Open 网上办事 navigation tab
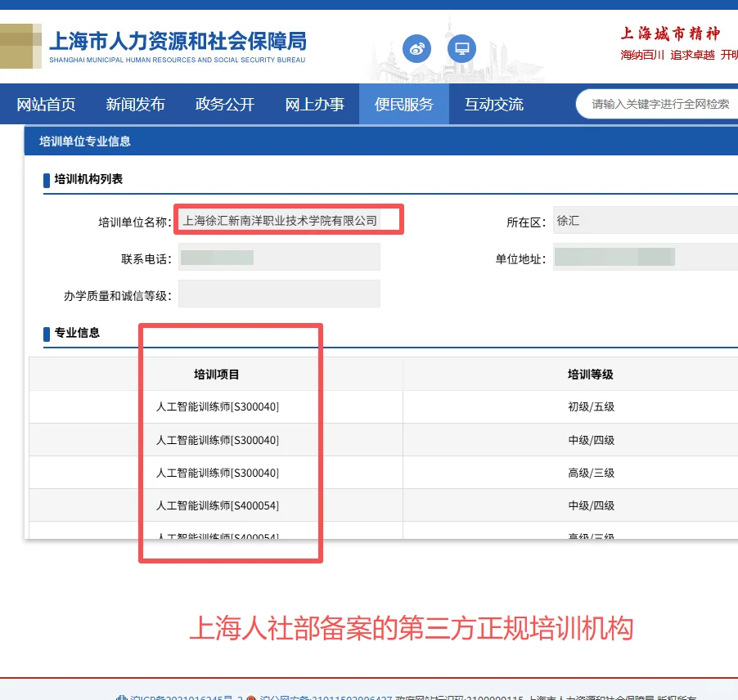Screen dimensions: 738x700 315,104
